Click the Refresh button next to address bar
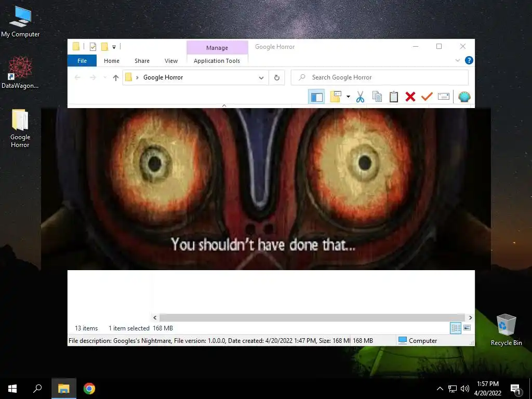 [277, 78]
